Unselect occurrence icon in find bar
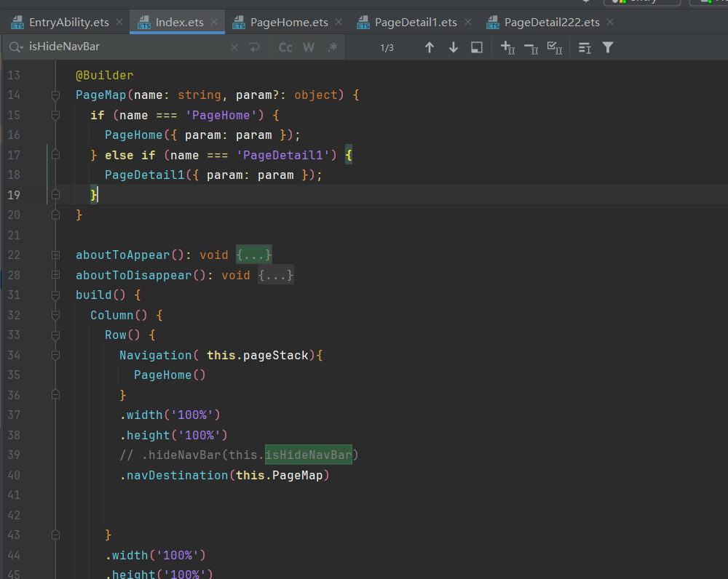The height and width of the screenshot is (579, 728). (531, 48)
